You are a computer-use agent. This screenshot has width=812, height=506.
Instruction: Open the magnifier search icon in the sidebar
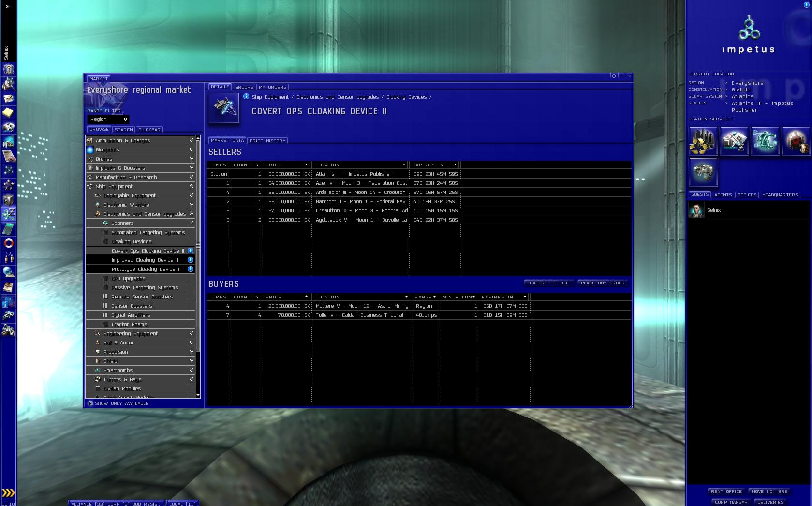pyautogui.click(x=9, y=84)
